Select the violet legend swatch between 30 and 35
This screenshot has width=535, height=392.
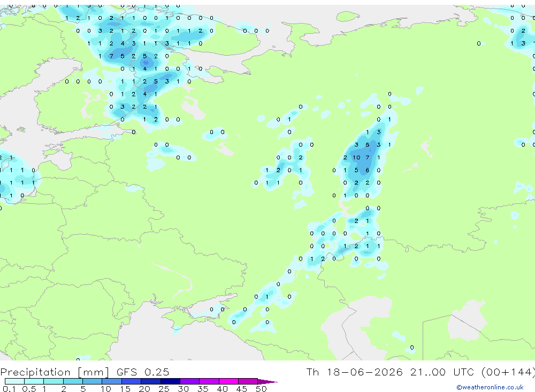point(190,381)
